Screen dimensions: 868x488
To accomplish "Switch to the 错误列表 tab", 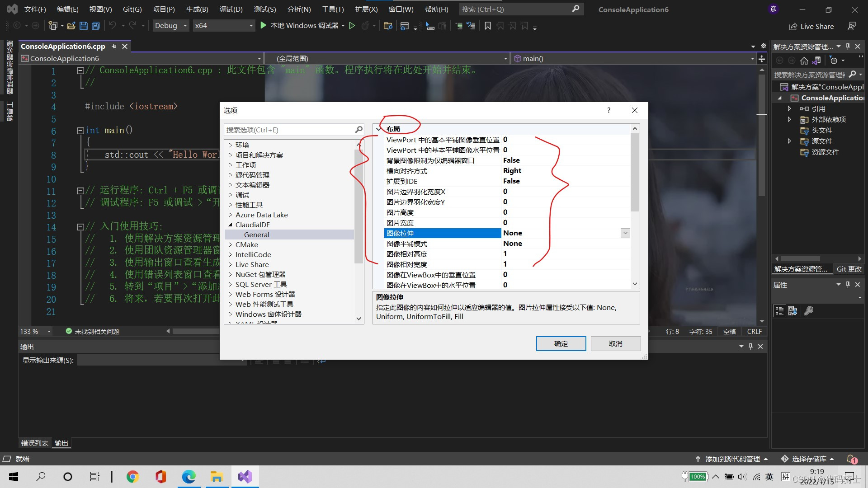I will click(x=34, y=443).
